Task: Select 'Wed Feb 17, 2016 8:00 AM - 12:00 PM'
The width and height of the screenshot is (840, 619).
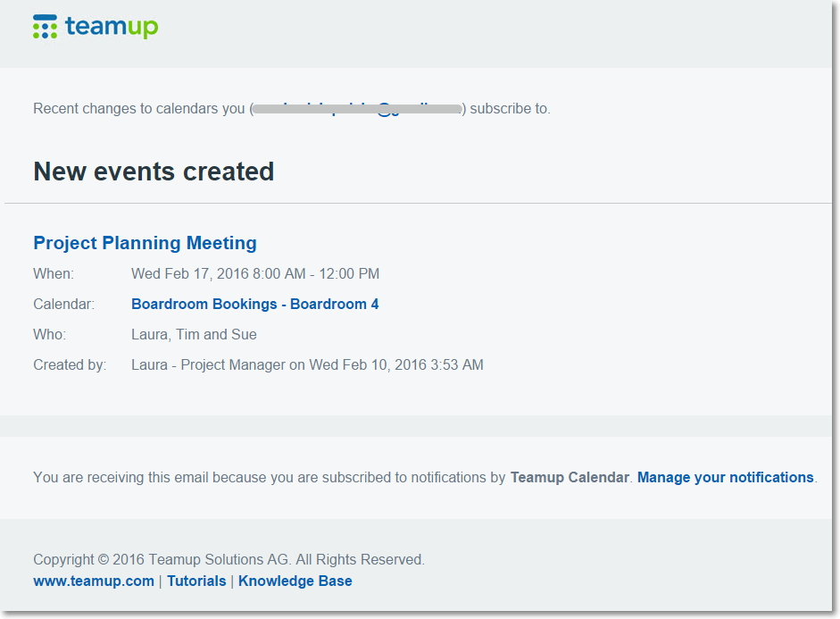Action: [255, 274]
